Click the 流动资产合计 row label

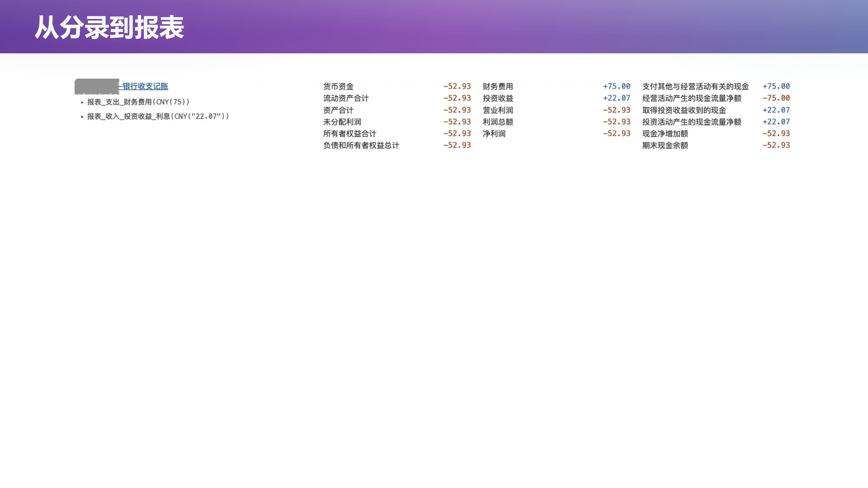(x=346, y=98)
